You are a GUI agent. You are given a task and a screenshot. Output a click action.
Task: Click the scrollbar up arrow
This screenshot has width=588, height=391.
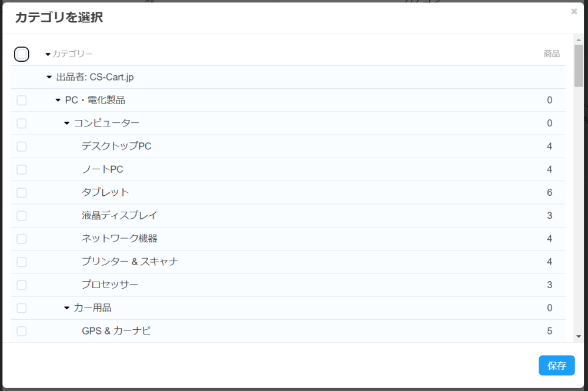click(x=579, y=39)
